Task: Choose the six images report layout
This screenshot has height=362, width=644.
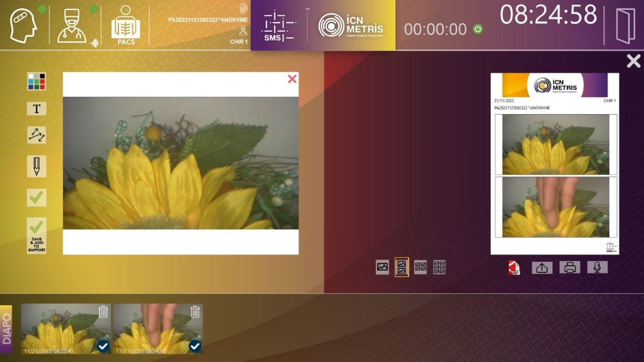Action: pos(439,267)
